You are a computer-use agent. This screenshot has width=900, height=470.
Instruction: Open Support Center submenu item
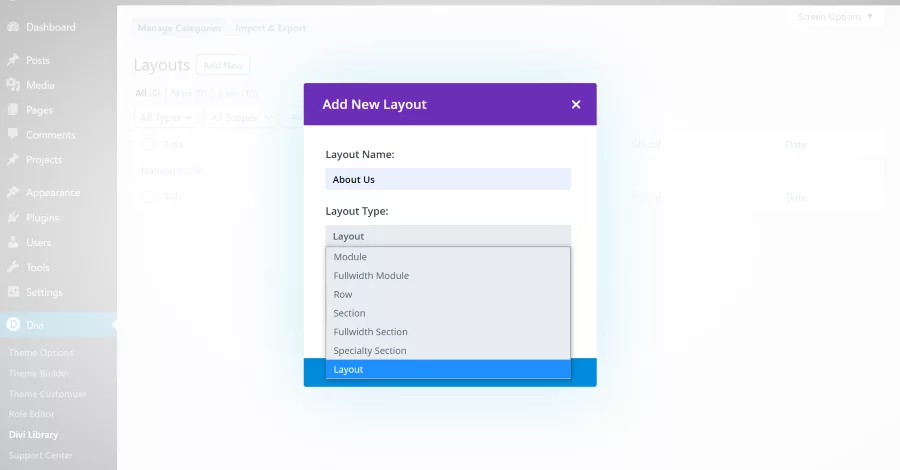click(x=40, y=455)
